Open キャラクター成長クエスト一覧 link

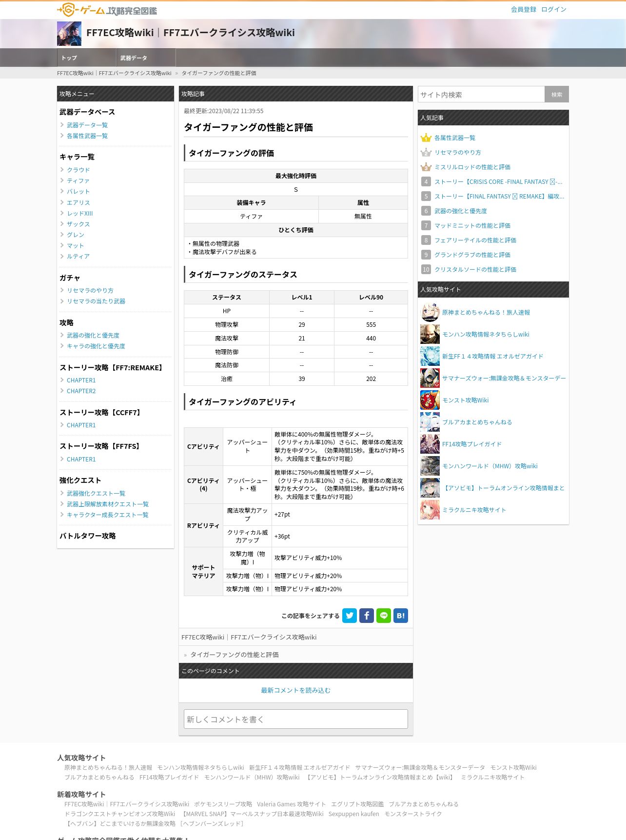pos(108,515)
